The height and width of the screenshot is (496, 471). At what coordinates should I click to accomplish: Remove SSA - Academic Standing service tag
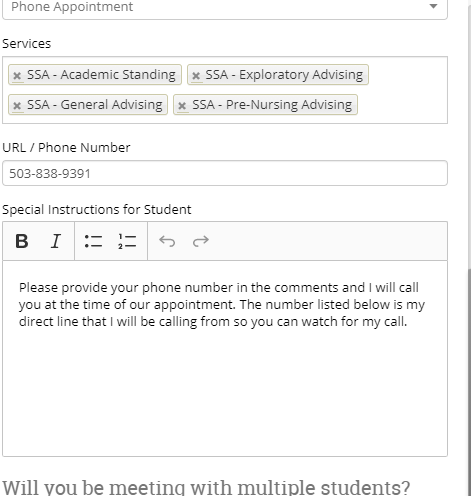tap(17, 76)
